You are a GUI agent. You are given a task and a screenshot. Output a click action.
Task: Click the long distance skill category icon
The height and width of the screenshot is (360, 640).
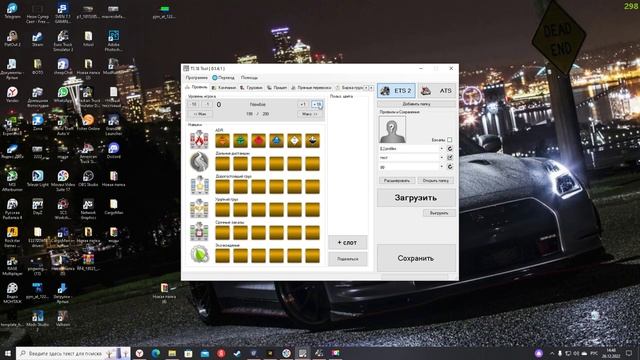(x=199, y=161)
